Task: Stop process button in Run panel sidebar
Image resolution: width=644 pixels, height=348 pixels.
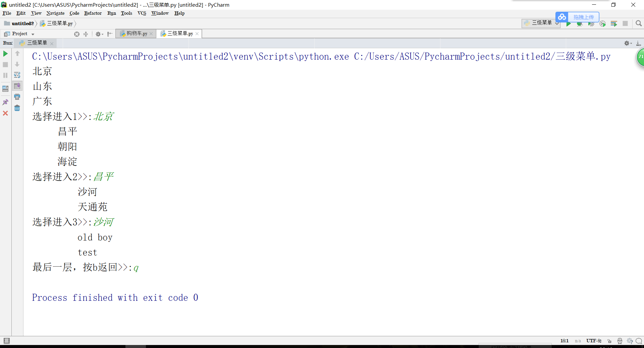Action: (5, 64)
